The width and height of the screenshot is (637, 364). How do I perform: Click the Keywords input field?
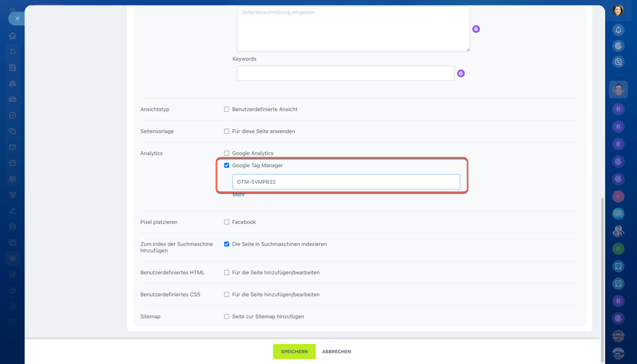tap(345, 74)
